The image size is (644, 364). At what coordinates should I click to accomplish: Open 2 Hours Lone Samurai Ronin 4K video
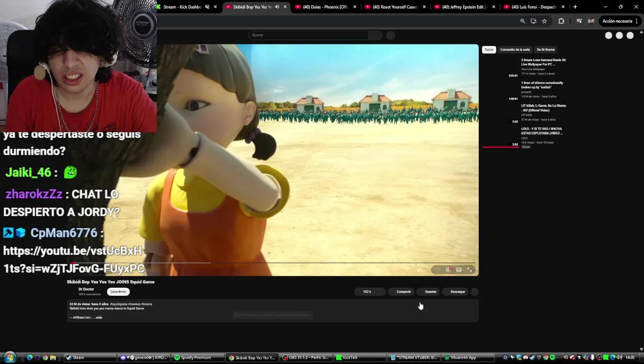pos(543,62)
